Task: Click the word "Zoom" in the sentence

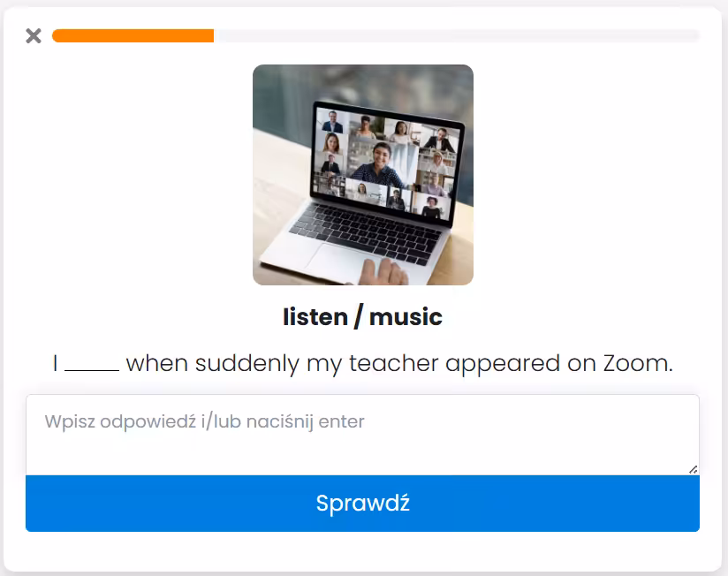Action: [x=634, y=363]
